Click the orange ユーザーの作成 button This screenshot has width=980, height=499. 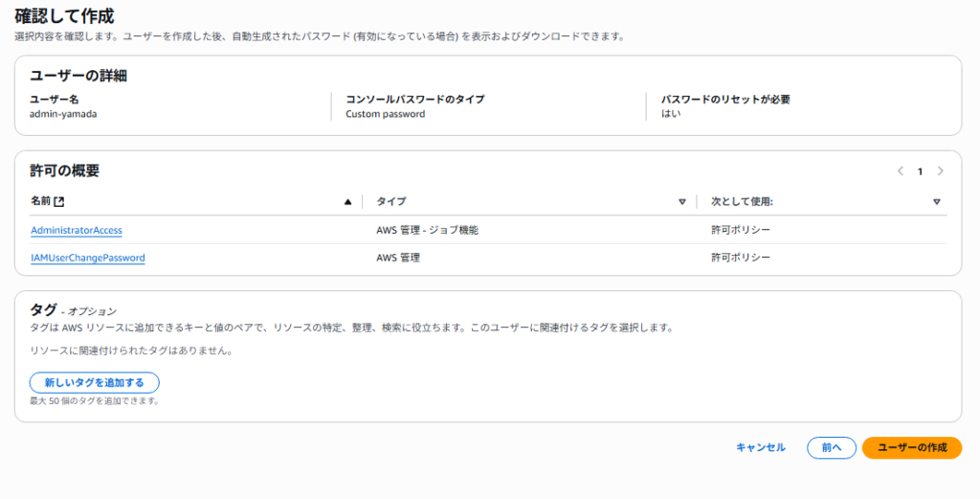tap(911, 447)
